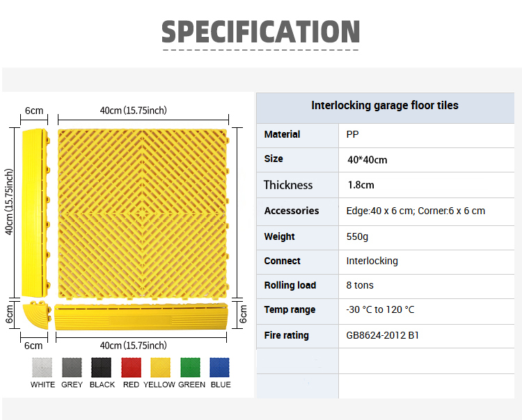The height and width of the screenshot is (420, 522).
Task: Click the vertical yellow edge piece image
Action: 36,213
